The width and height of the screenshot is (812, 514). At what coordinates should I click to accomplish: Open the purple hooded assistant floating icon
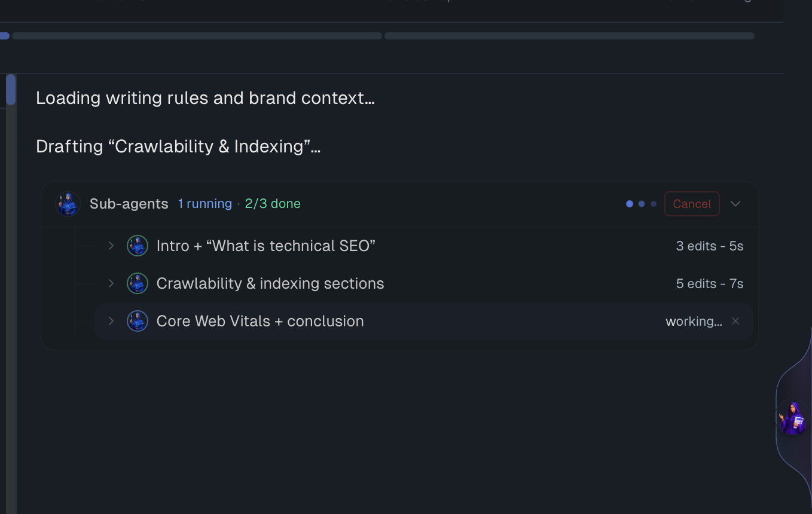[792, 418]
